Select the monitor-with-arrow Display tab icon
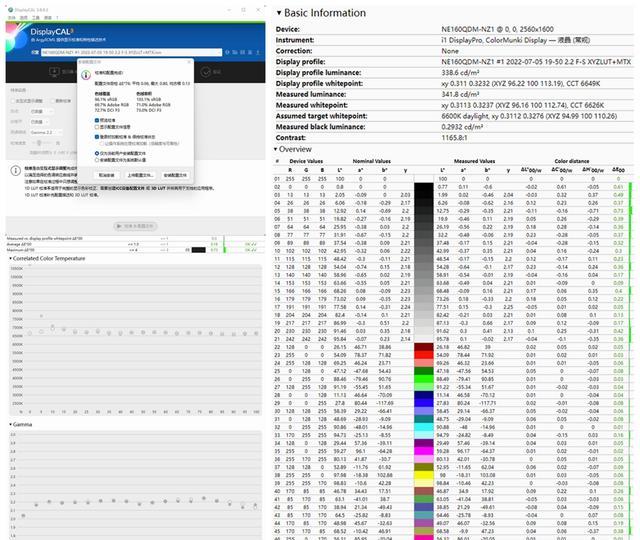640x540 pixels. tap(55, 72)
